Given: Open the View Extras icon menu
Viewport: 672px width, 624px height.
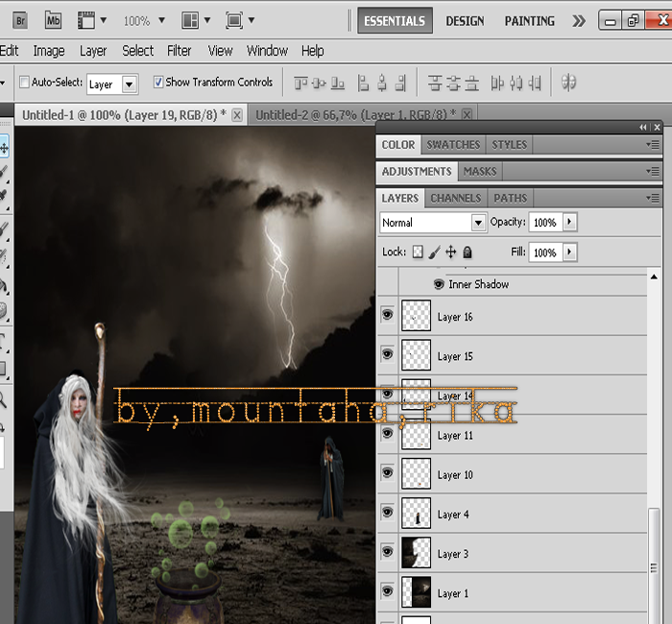Looking at the screenshot, I should [x=91, y=20].
